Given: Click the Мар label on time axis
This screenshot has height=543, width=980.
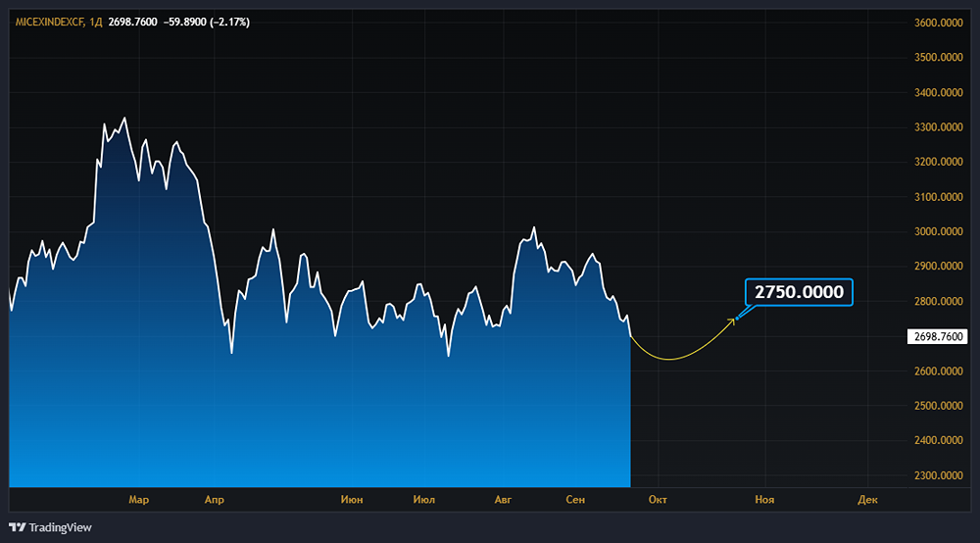Looking at the screenshot, I should pos(138,500).
